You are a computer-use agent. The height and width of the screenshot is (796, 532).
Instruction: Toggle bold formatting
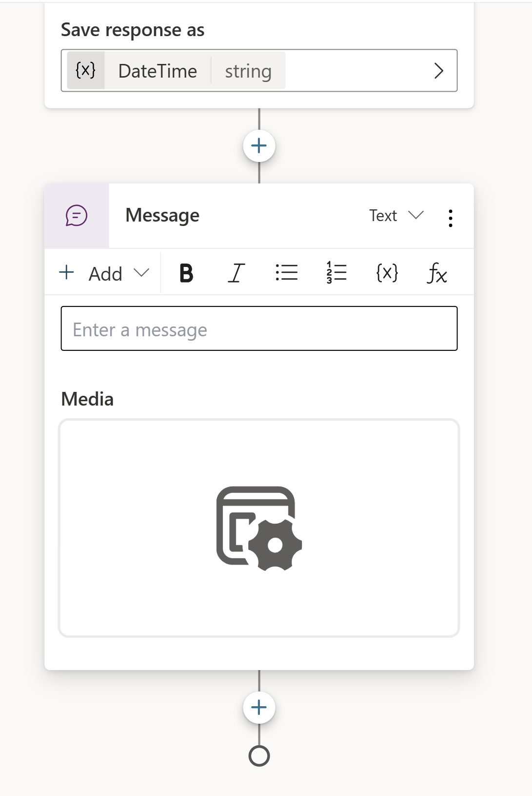coord(186,273)
